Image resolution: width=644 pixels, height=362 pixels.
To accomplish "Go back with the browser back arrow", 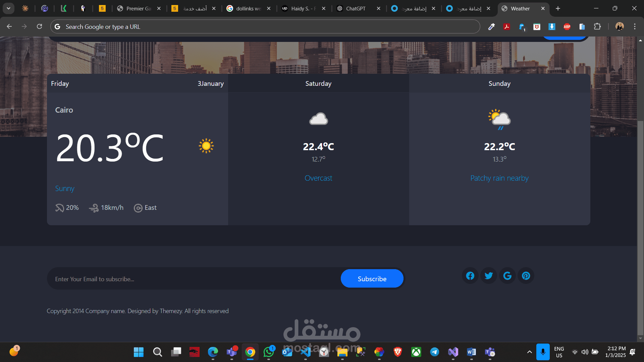I will 9,26.
